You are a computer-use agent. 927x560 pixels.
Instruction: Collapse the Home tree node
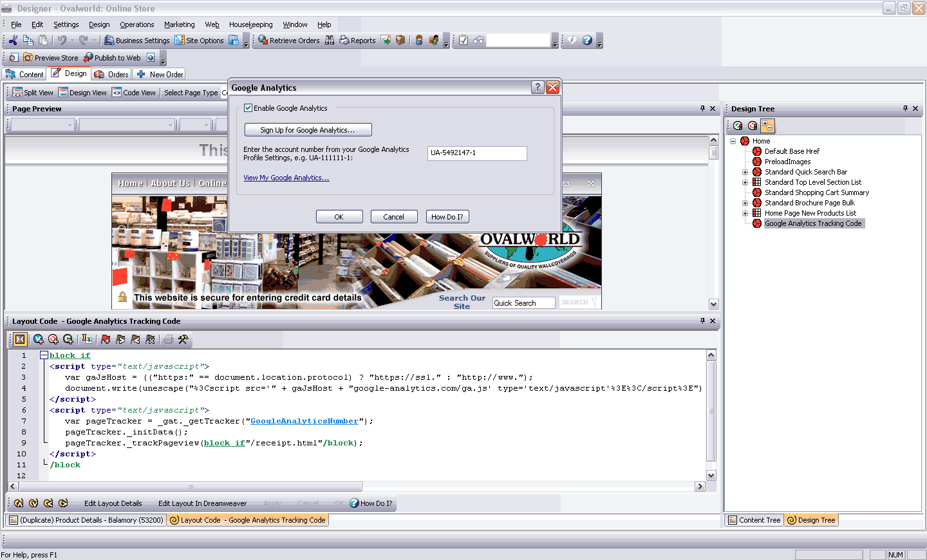click(733, 141)
